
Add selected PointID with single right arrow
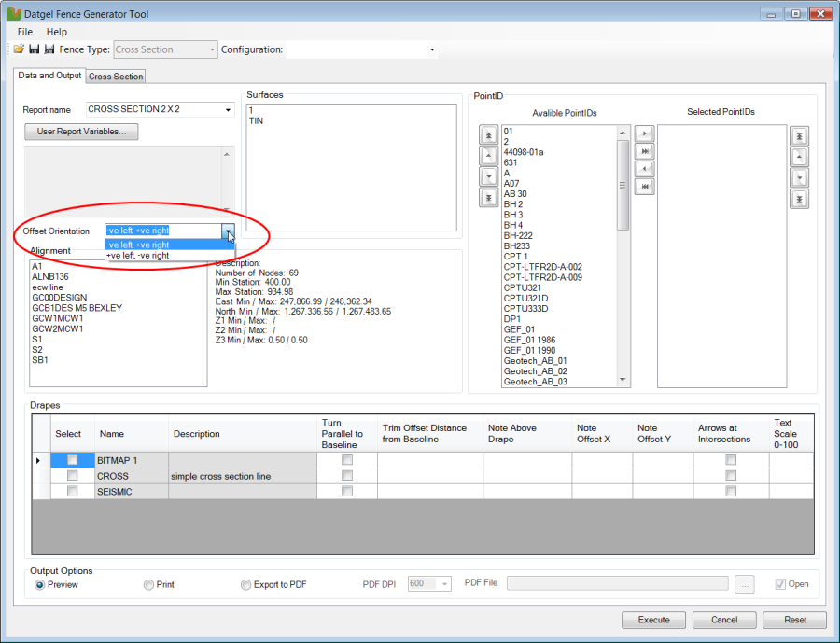pos(643,135)
